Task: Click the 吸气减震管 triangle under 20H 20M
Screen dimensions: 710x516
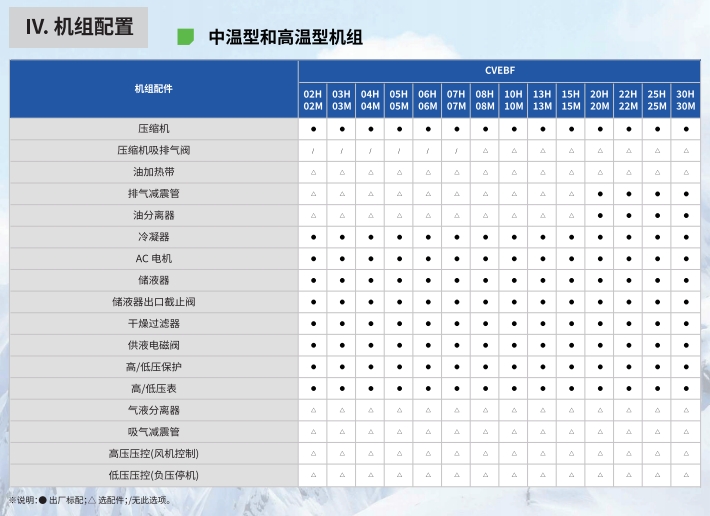Action: 600,432
